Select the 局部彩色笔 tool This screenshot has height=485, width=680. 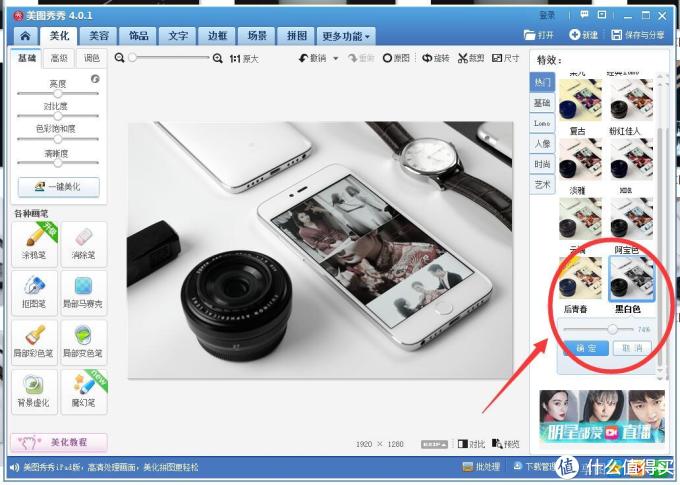click(34, 342)
